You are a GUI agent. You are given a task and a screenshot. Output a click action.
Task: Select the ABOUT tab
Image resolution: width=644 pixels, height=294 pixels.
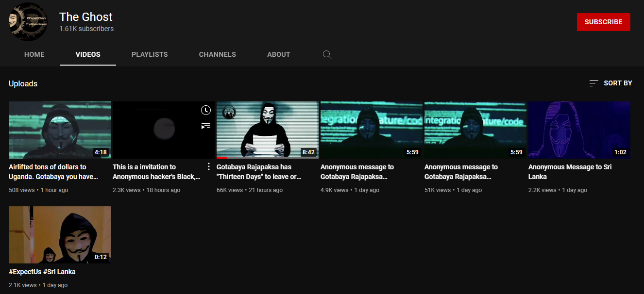[279, 54]
